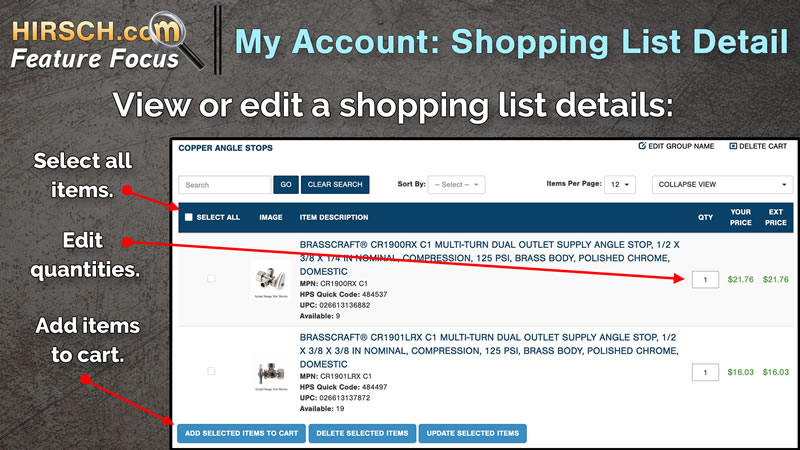
Task: Tick the checkbox for the CR1900RX C1 item
Action: click(211, 279)
